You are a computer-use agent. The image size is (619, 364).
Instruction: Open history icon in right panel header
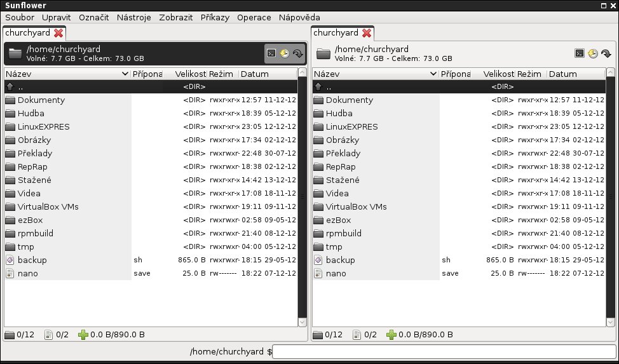click(x=593, y=53)
